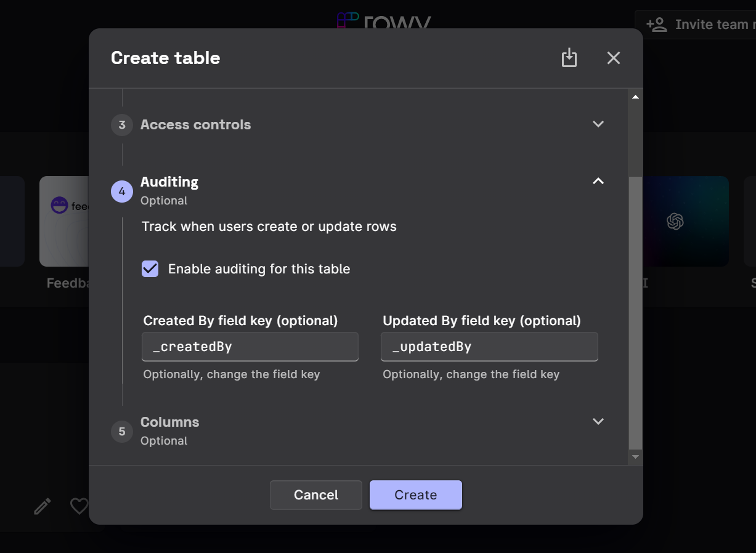
Task: Click the step 5 number circle
Action: tap(122, 431)
